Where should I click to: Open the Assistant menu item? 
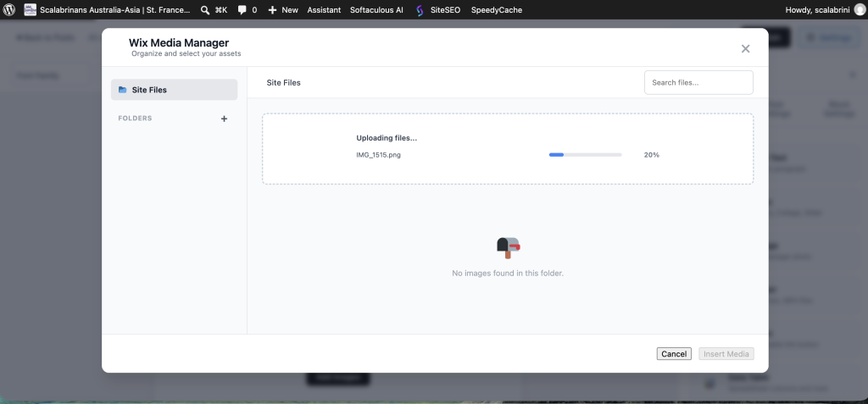324,10
